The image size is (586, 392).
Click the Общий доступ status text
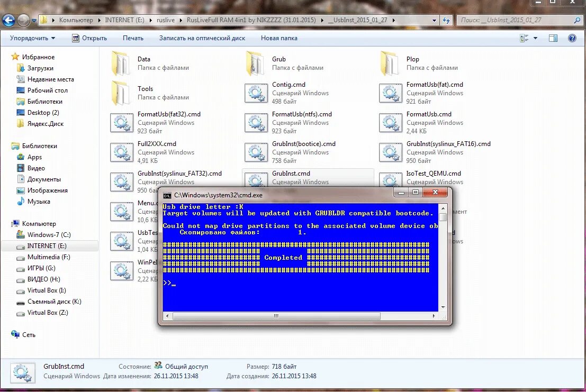[186, 367]
